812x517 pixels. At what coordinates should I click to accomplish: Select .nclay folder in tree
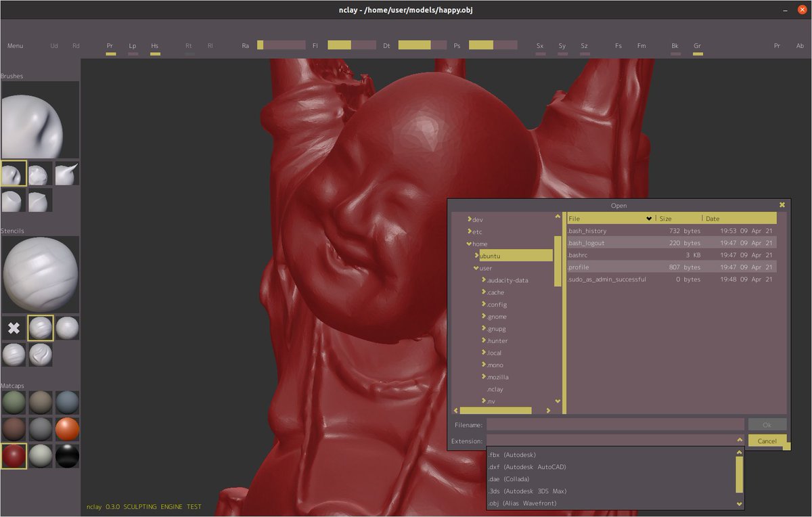click(x=495, y=389)
